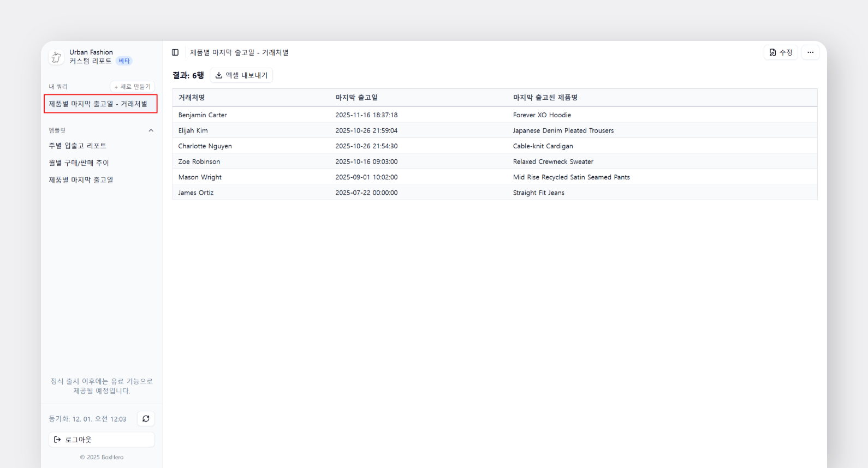Collapse the 템플릿 section chevron
The height and width of the screenshot is (468, 868).
click(x=151, y=130)
